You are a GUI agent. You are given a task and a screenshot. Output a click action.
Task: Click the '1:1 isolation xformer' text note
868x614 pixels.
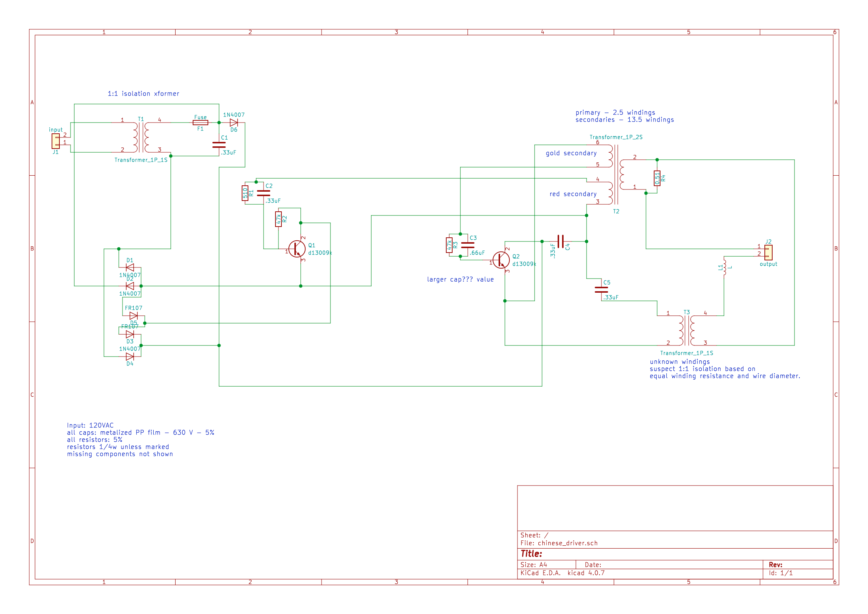143,94
